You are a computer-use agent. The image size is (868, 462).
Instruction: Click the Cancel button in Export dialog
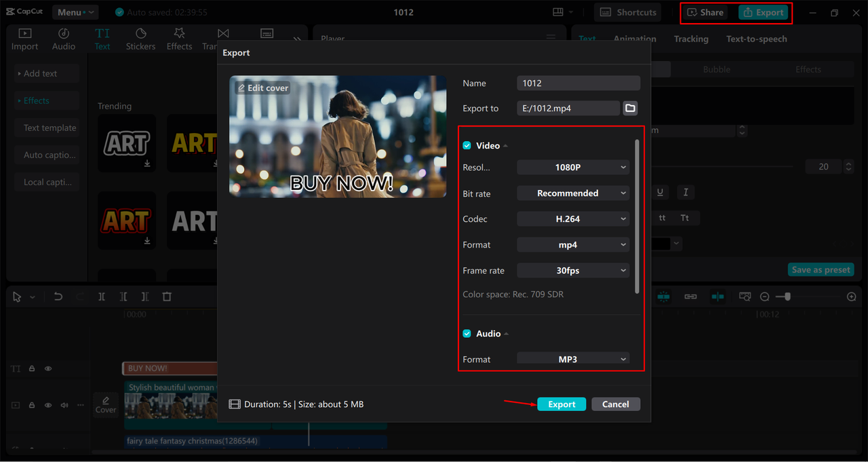tap(616, 404)
